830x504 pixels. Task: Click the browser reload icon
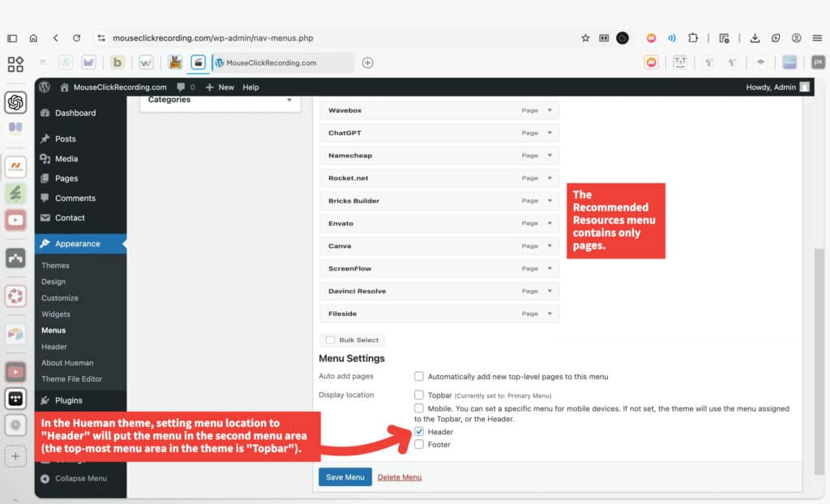pyautogui.click(x=76, y=37)
